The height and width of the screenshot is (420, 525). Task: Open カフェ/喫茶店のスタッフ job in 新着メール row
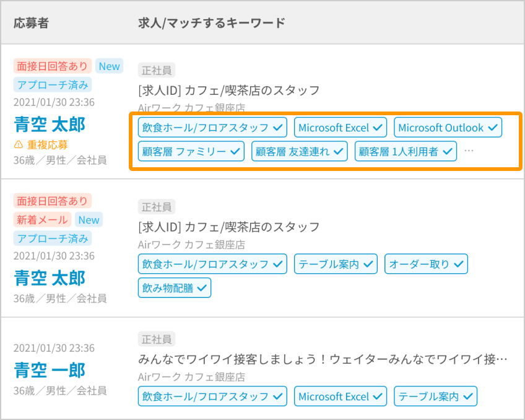click(229, 227)
